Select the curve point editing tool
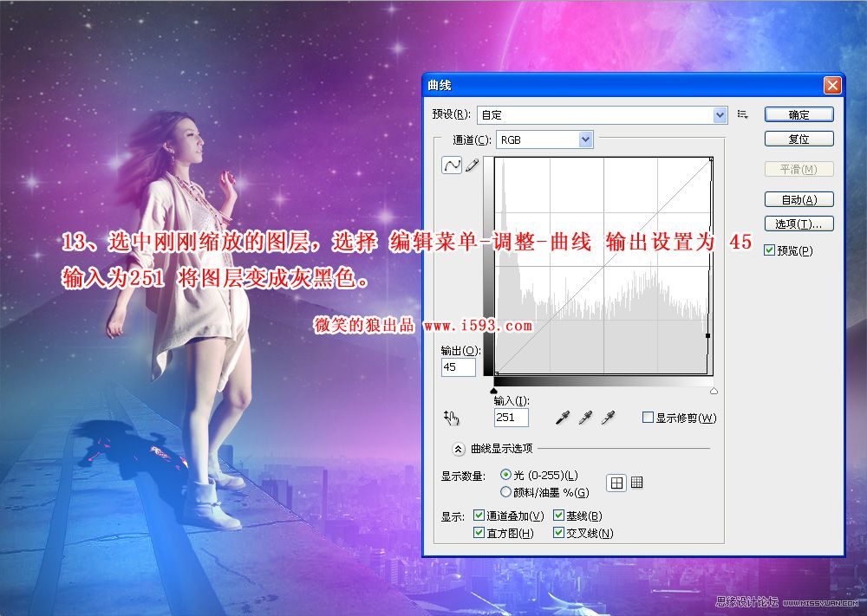The height and width of the screenshot is (616, 867). click(x=452, y=165)
